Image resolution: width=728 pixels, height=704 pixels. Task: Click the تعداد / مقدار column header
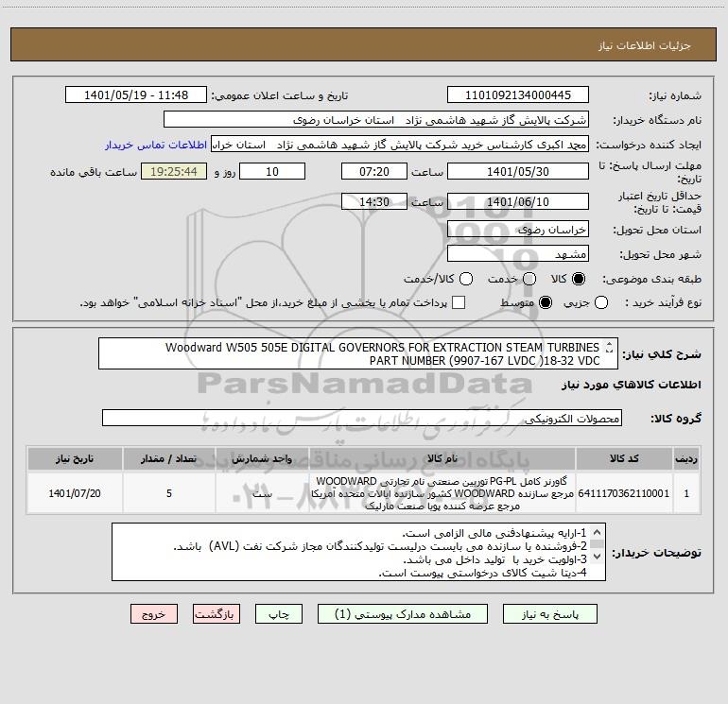tap(169, 458)
